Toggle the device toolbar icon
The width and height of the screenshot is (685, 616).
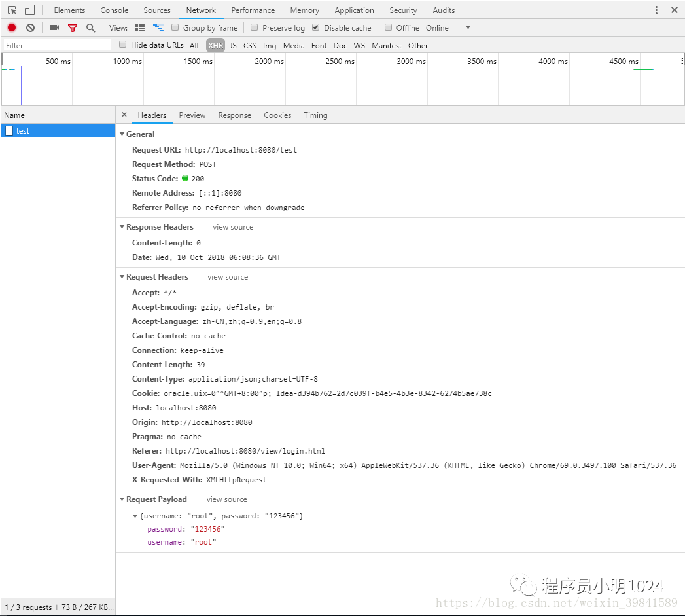(29, 10)
